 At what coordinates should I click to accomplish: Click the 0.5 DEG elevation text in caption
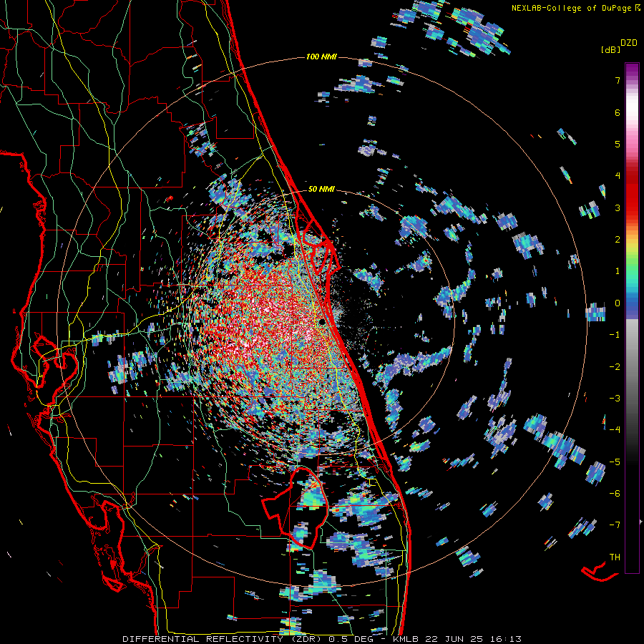coord(353,639)
